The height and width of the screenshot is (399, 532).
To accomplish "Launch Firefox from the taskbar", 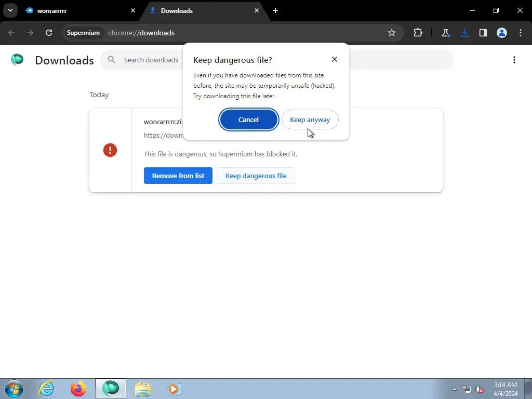I will [x=78, y=389].
